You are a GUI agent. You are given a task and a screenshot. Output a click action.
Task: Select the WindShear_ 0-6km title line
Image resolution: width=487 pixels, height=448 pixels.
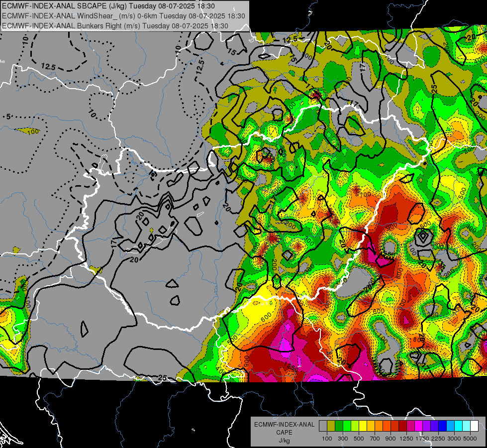click(123, 16)
